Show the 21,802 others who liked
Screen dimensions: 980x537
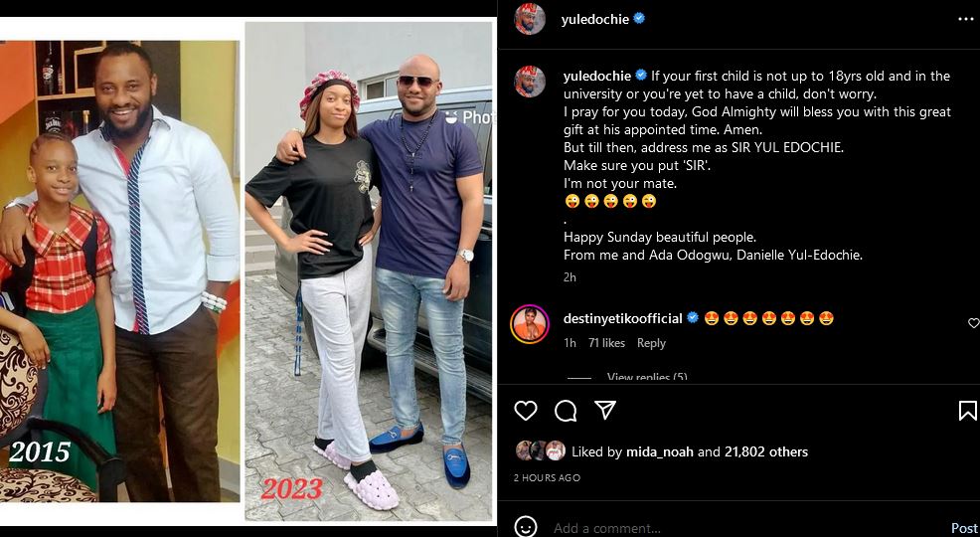[x=765, y=451]
